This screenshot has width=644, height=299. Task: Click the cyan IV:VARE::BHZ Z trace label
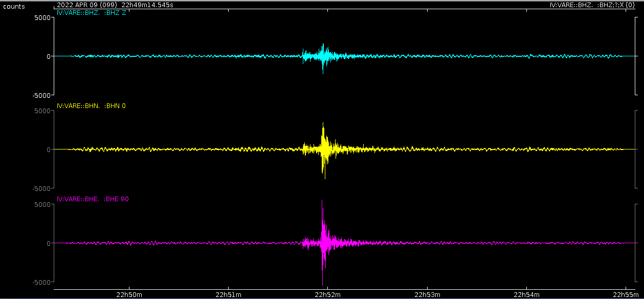91,13
